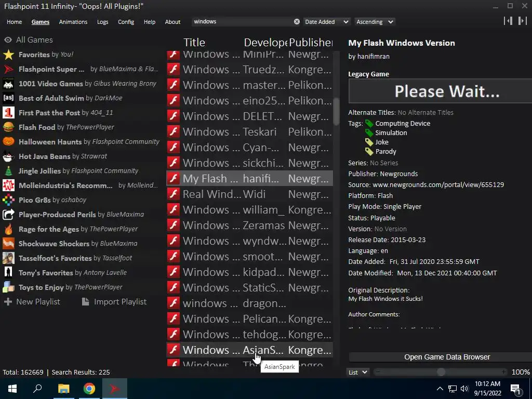The height and width of the screenshot is (399, 532).
Task: Collapse the left sidebar with toggle icon
Action: coord(508,21)
